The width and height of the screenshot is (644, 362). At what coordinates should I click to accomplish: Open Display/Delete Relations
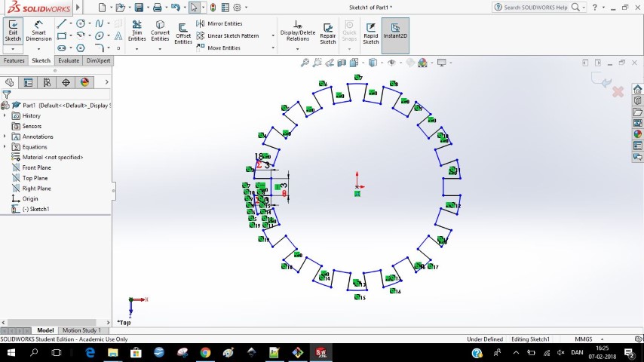(298, 31)
